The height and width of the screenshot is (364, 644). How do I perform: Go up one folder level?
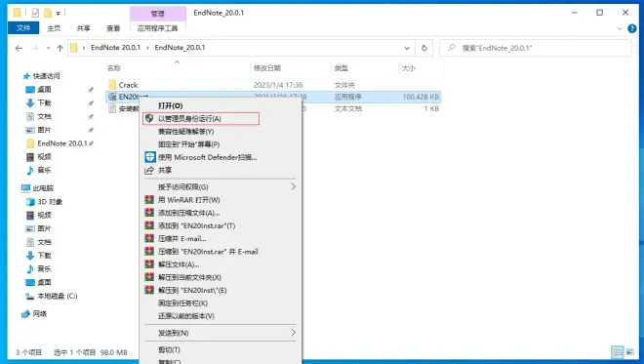pos(60,48)
